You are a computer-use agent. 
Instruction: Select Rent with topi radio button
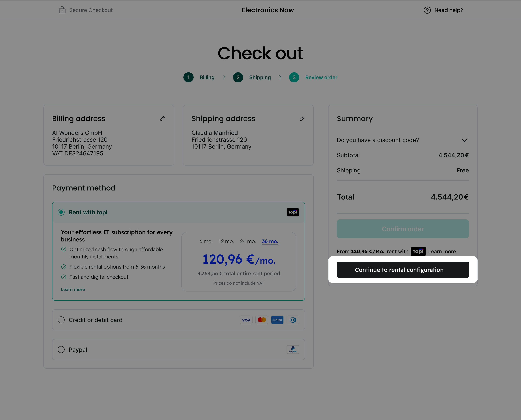coord(61,212)
